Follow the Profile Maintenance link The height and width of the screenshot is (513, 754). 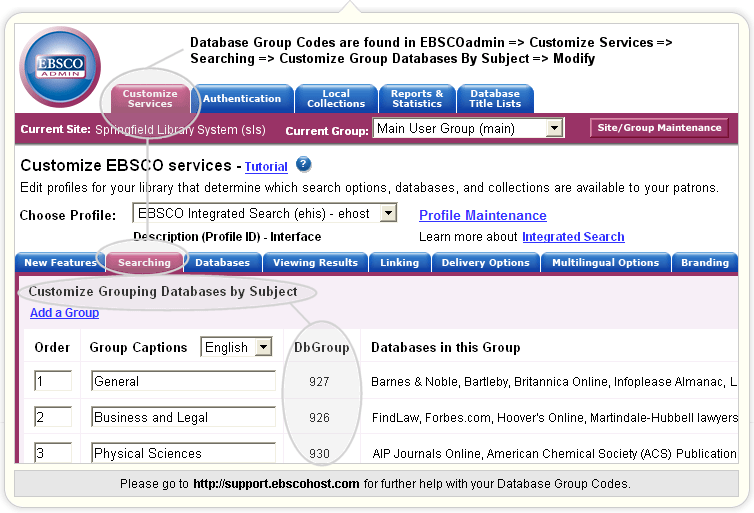click(x=483, y=215)
